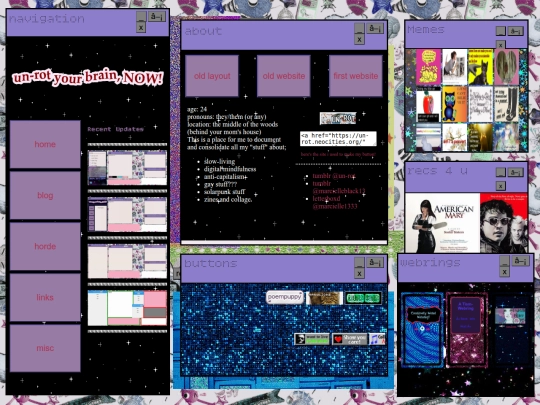Viewport: 540px width, 405px height.
Task: Minimize the recs 4 u window
Action: [501, 172]
